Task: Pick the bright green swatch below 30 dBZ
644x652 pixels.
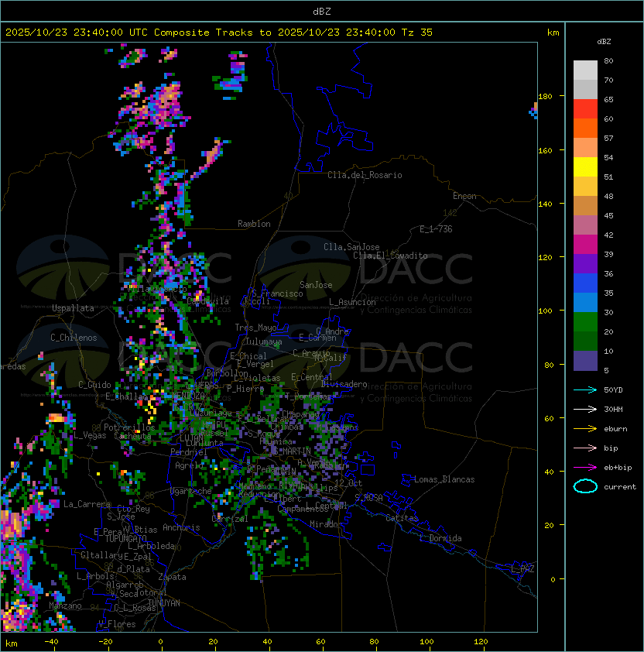Action: tap(585, 322)
